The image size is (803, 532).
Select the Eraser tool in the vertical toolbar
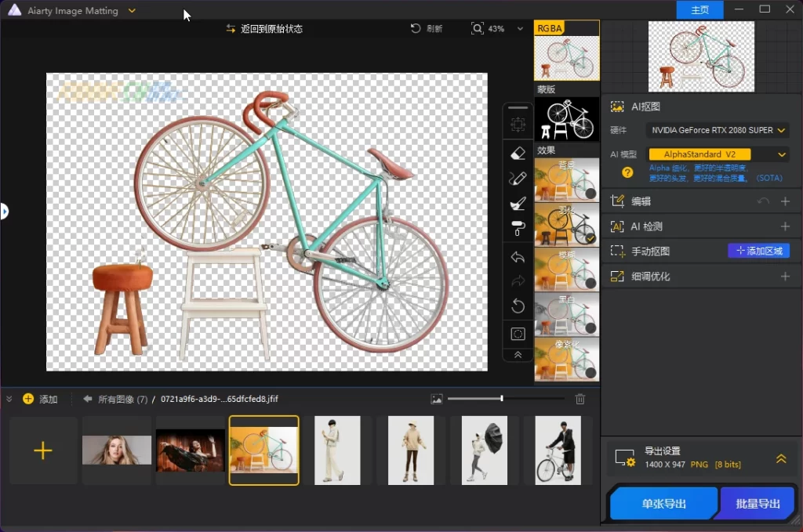coord(518,153)
